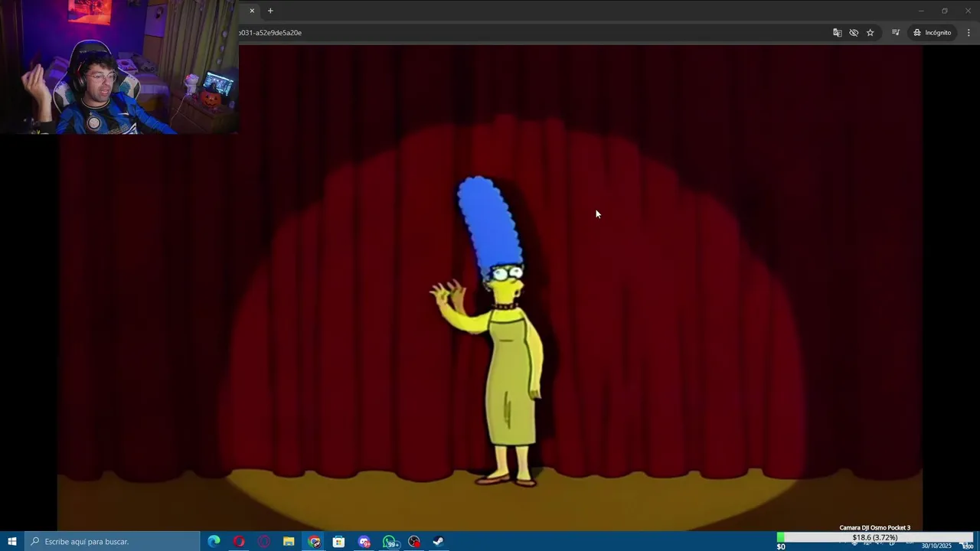980x551 pixels.
Task: Open Opera browser from the taskbar
Action: click(239, 541)
